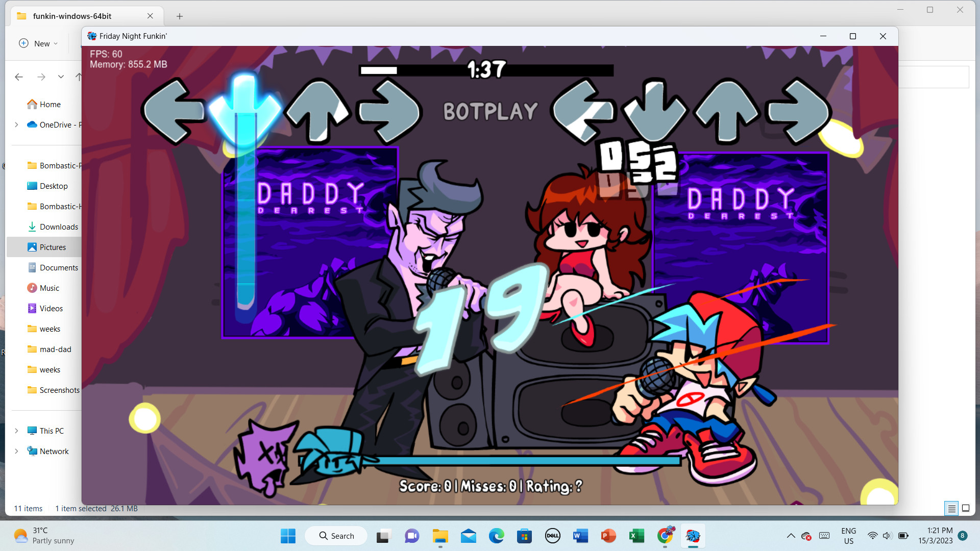Image resolution: width=980 pixels, height=551 pixels.
Task: Click the taskbar Search box
Action: pos(336,536)
